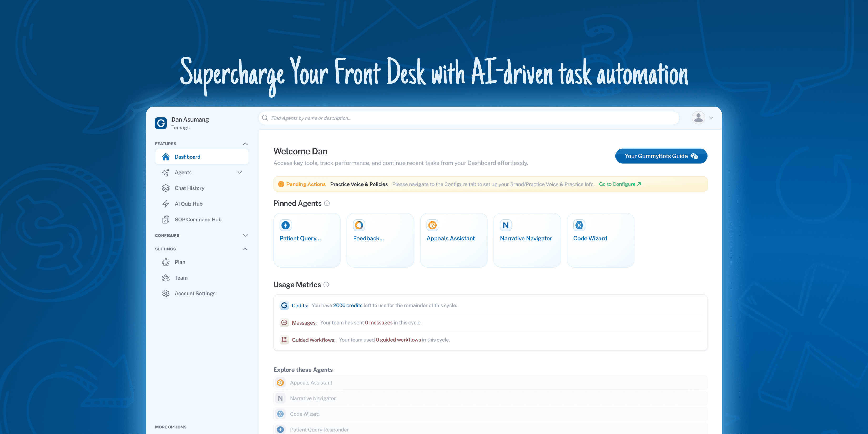This screenshot has width=868, height=434.
Task: Go to Chat History
Action: [x=202, y=188]
